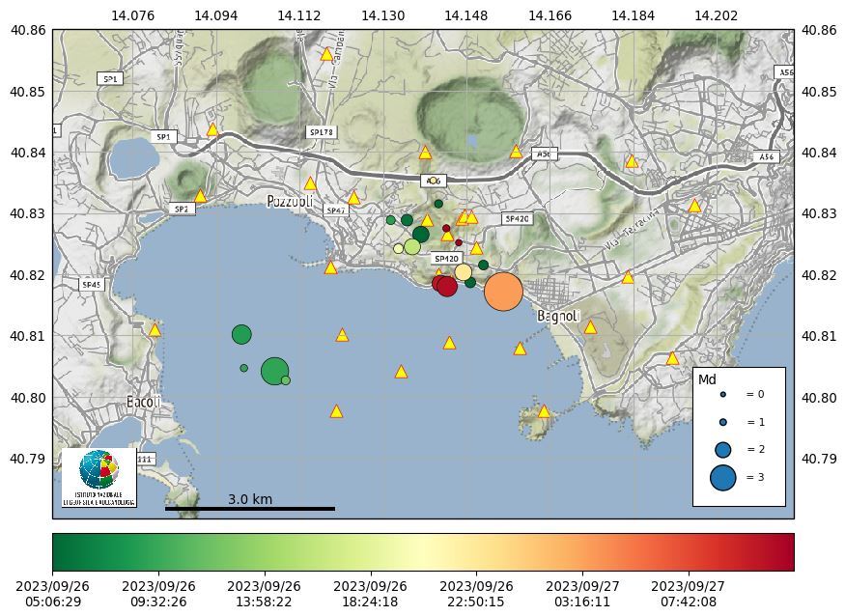Click the pale yellow circle beside the orange one
This screenshot has width=845, height=616.
(464, 272)
